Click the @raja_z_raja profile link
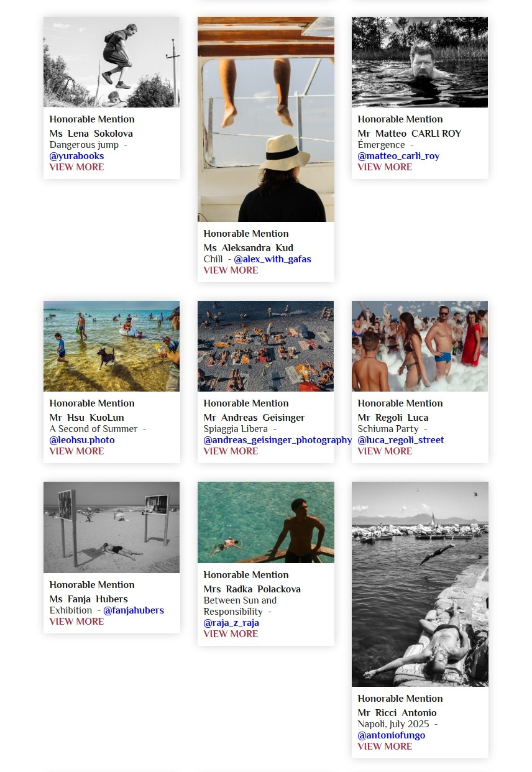Viewport: 532px width, 772px height. 231,623
